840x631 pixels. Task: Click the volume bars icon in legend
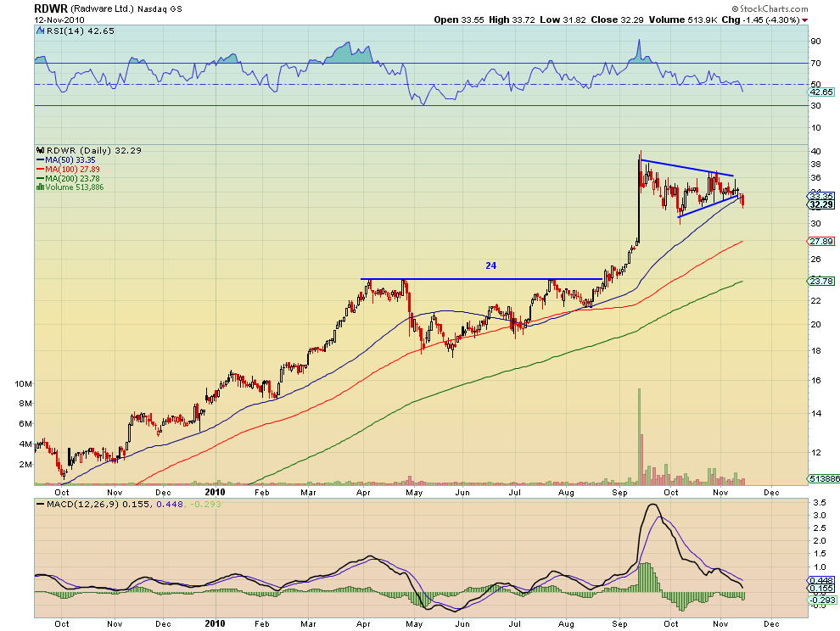[x=40, y=187]
